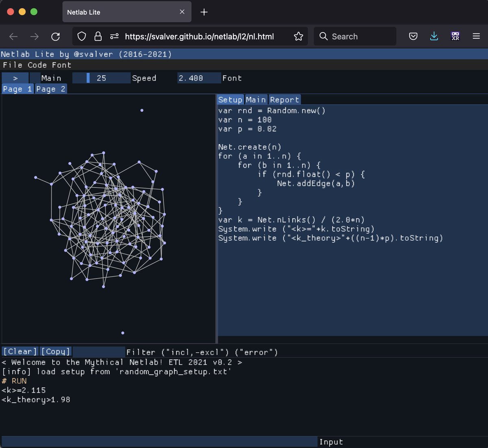The image size is (488, 448).
Task: Open the Code menu
Action: 37,65
